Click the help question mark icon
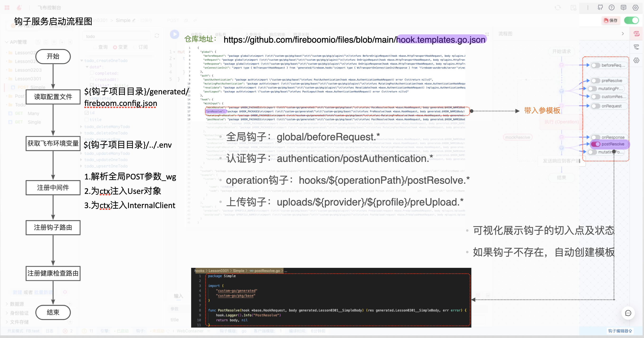The width and height of the screenshot is (644, 338). point(611,8)
